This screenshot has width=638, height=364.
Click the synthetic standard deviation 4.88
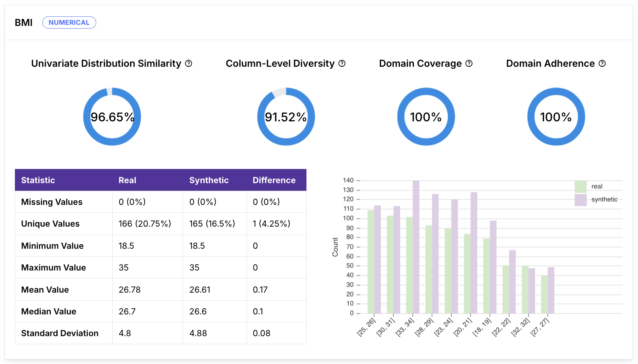point(198,333)
